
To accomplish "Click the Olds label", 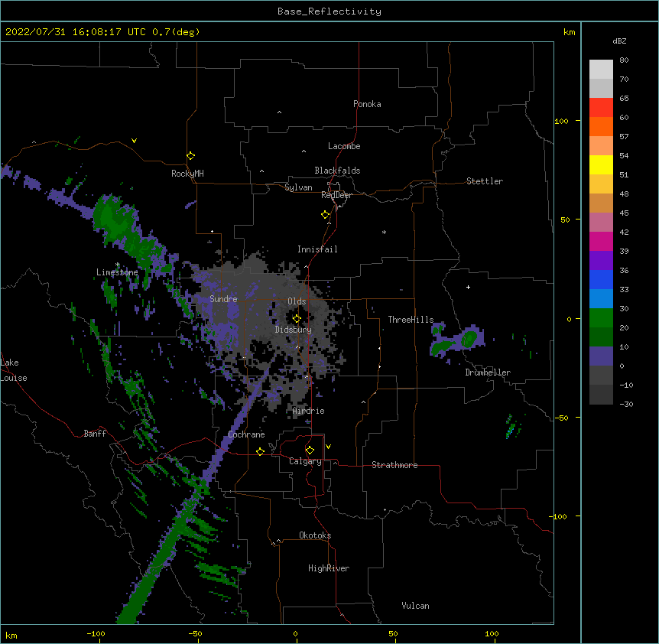I will click(297, 301).
